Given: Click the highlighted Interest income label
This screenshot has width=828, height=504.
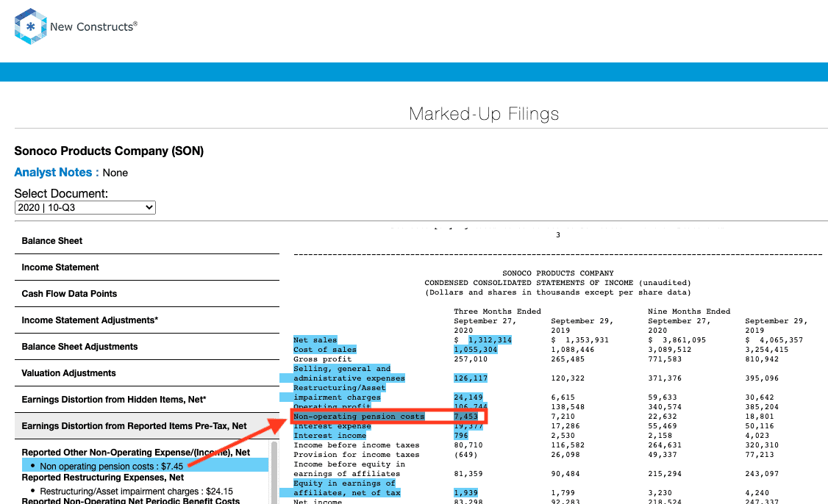Looking at the screenshot, I should [329, 436].
